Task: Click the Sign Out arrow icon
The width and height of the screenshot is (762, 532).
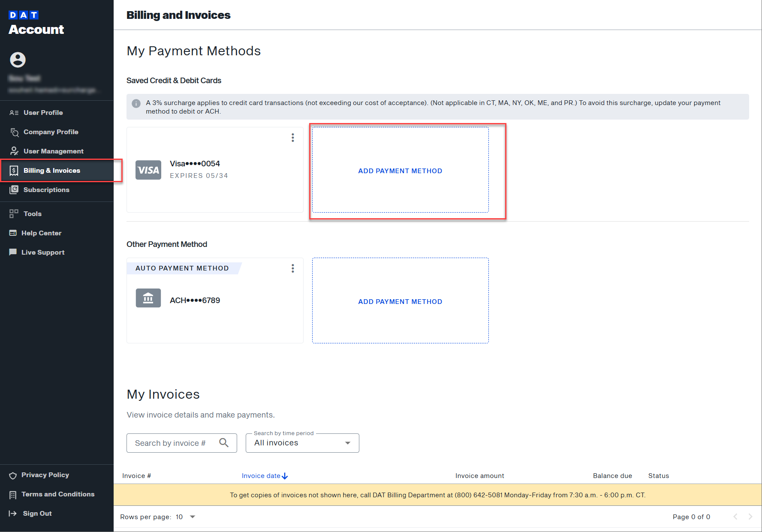Action: pos(13,514)
